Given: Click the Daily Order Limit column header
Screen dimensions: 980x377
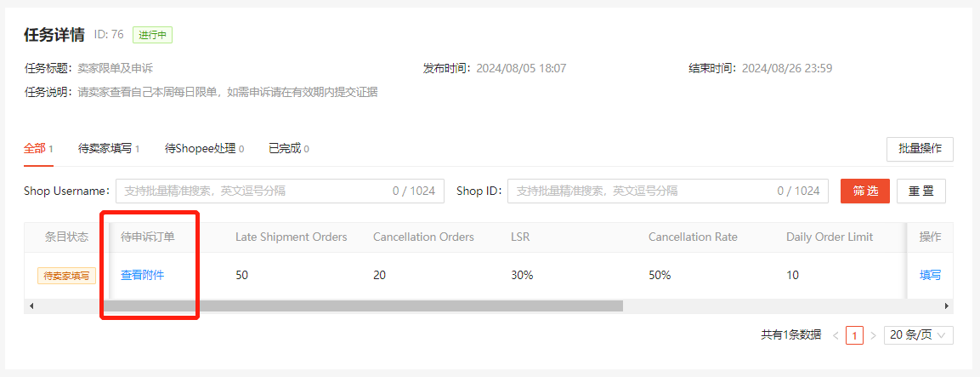Looking at the screenshot, I should pyautogui.click(x=830, y=237).
